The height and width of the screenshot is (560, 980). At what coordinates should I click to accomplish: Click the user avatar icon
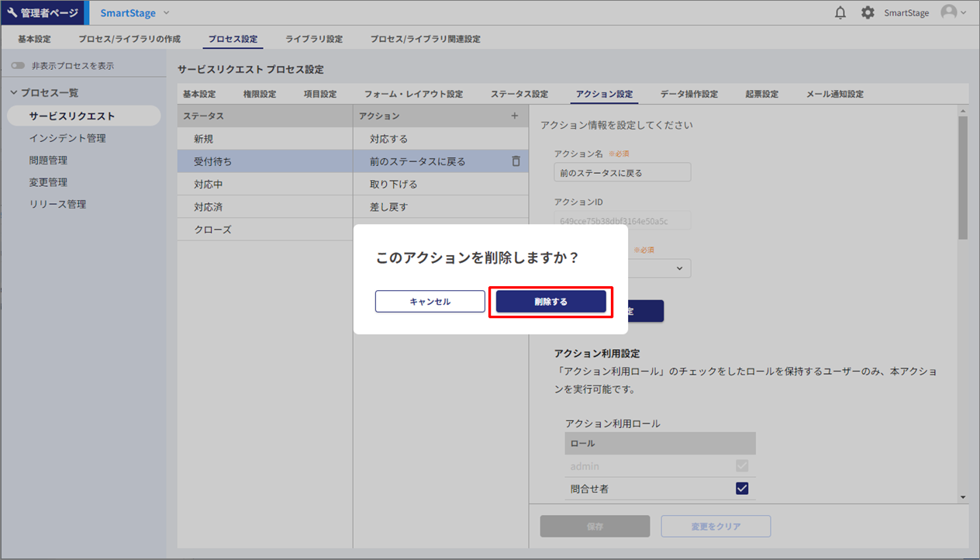tap(948, 13)
